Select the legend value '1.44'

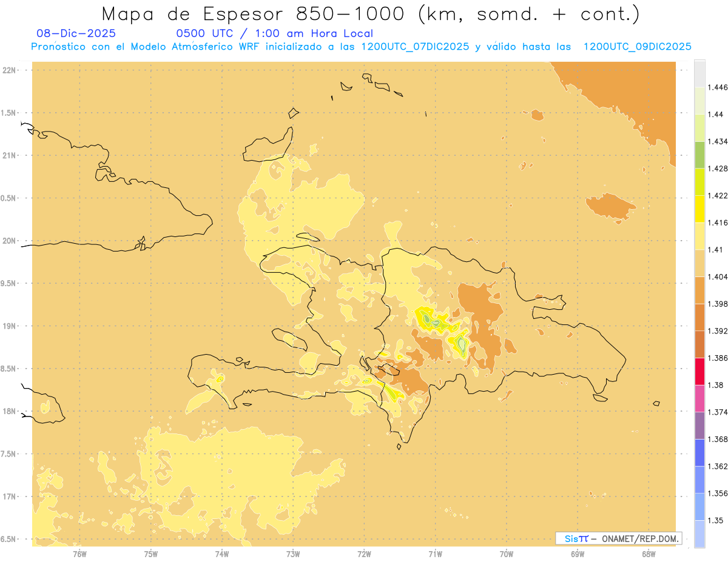tap(716, 114)
